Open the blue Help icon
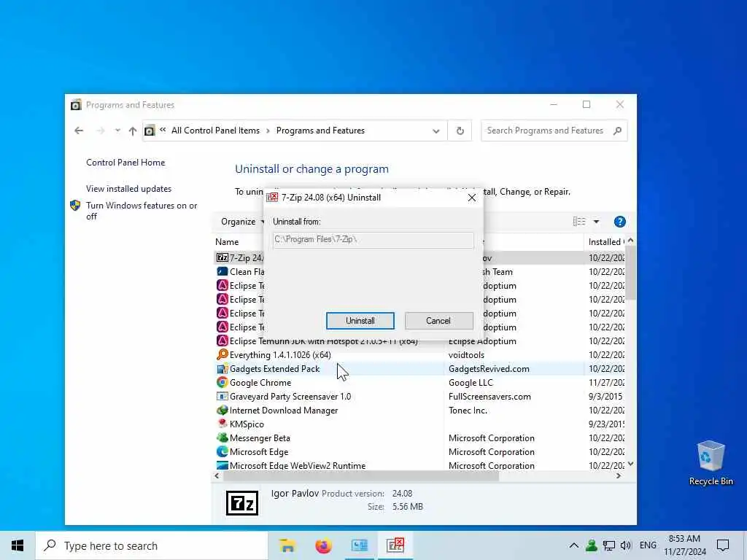The height and width of the screenshot is (560, 747). click(620, 222)
